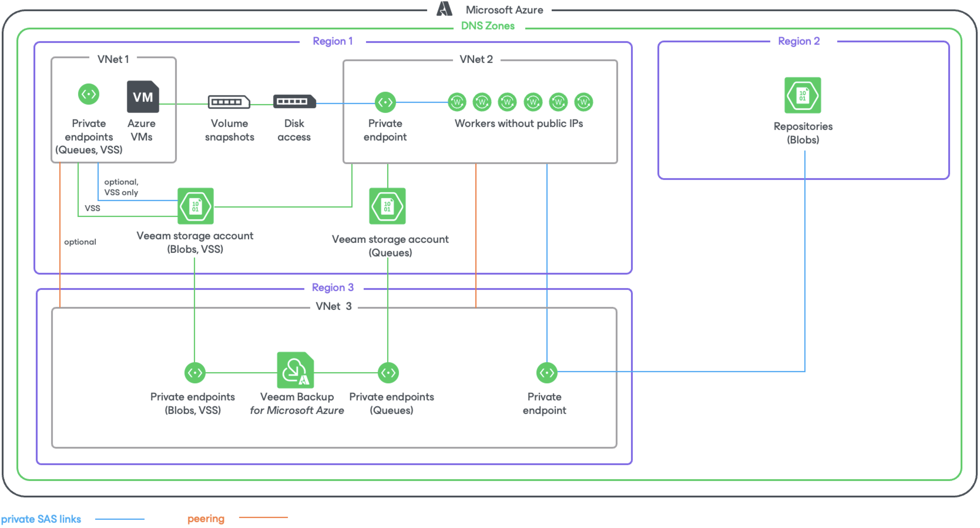This screenshot has height=528, width=980.
Task: Click the Veeam storage account (Blobs, VSS) icon
Action: pyautogui.click(x=196, y=206)
